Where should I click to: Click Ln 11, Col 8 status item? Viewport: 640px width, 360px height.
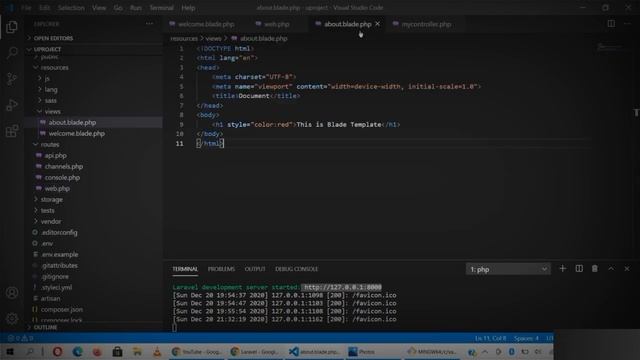[490, 338]
